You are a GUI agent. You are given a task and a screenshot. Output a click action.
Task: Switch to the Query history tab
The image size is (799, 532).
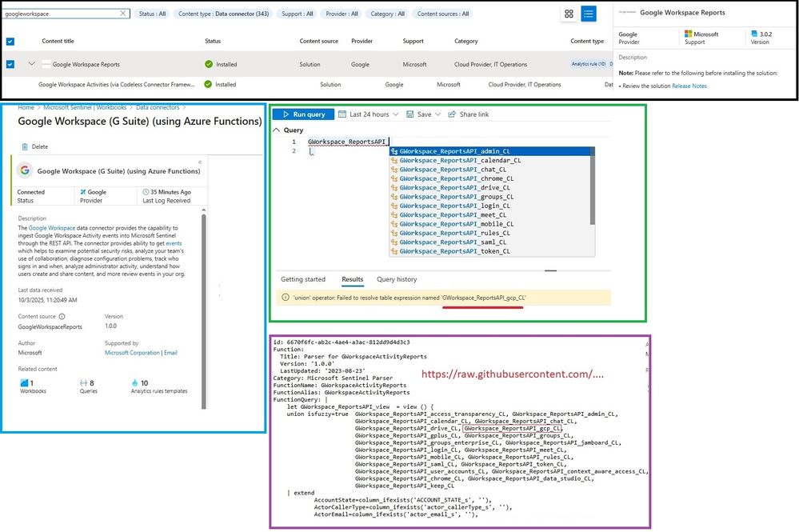tap(397, 279)
